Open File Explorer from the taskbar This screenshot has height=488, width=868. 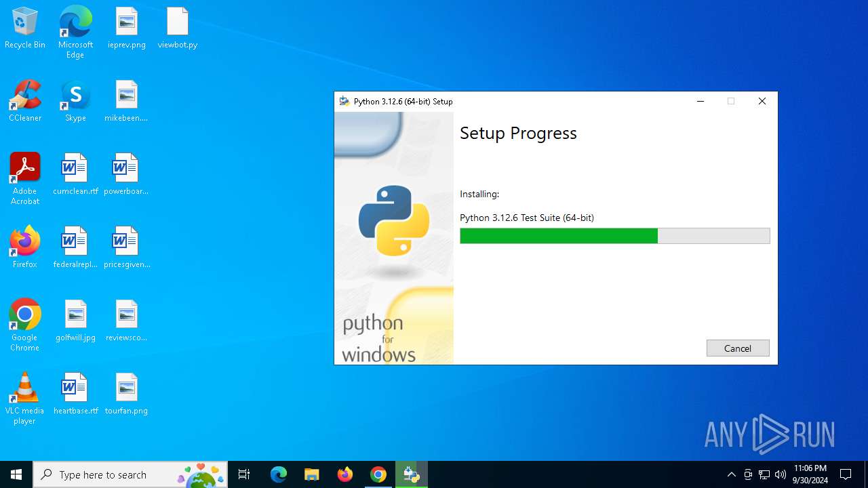pos(311,474)
